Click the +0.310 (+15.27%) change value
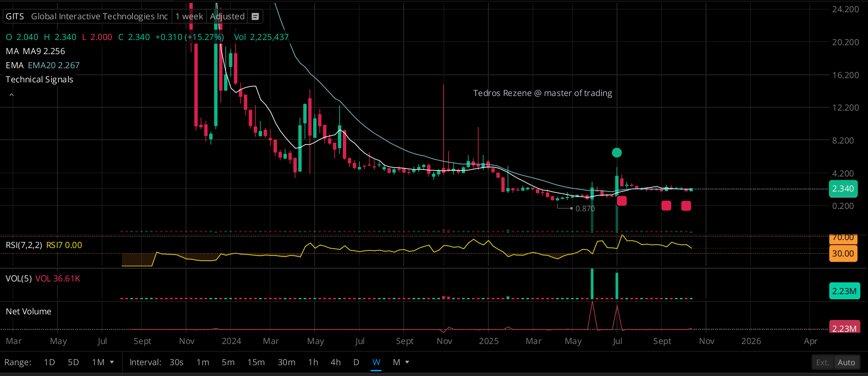 point(189,37)
